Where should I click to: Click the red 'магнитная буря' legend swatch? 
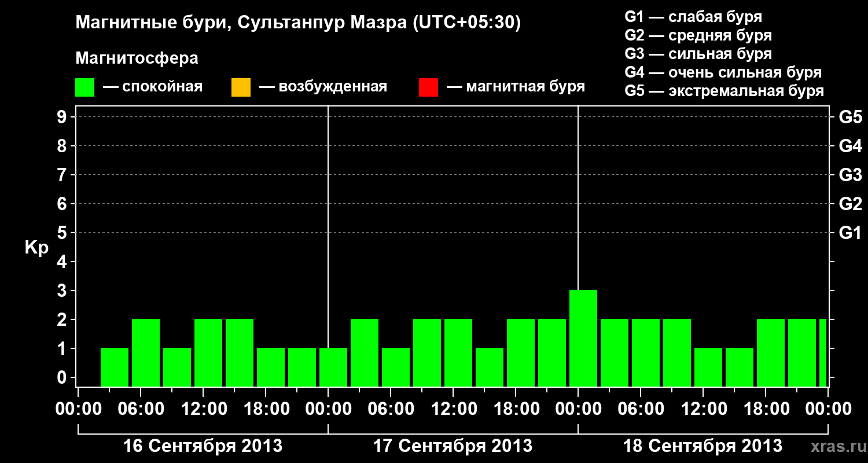[428, 87]
